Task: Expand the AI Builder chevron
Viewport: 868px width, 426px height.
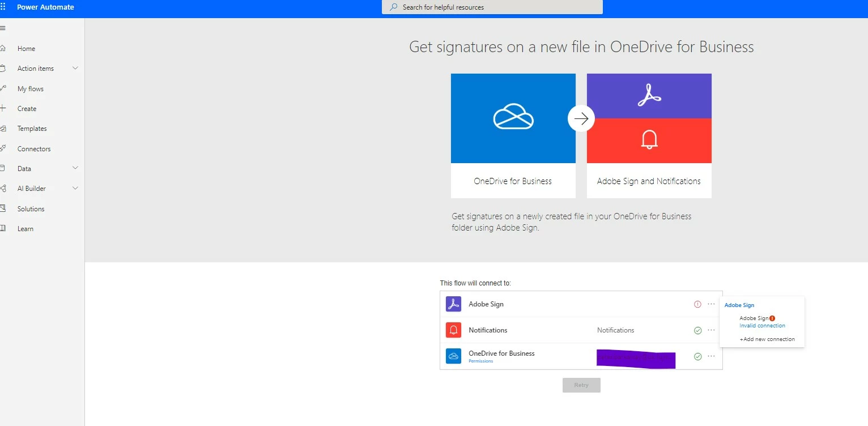Action: coord(75,188)
